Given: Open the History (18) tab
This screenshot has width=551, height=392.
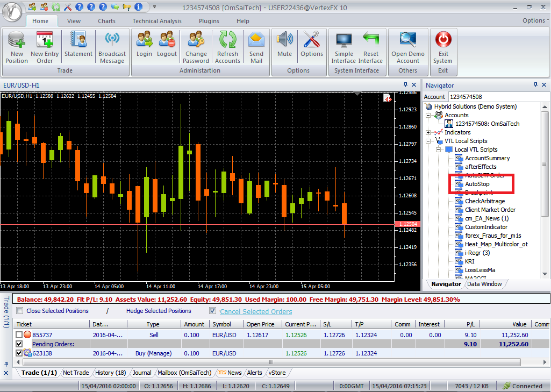Looking at the screenshot, I should (110, 373).
